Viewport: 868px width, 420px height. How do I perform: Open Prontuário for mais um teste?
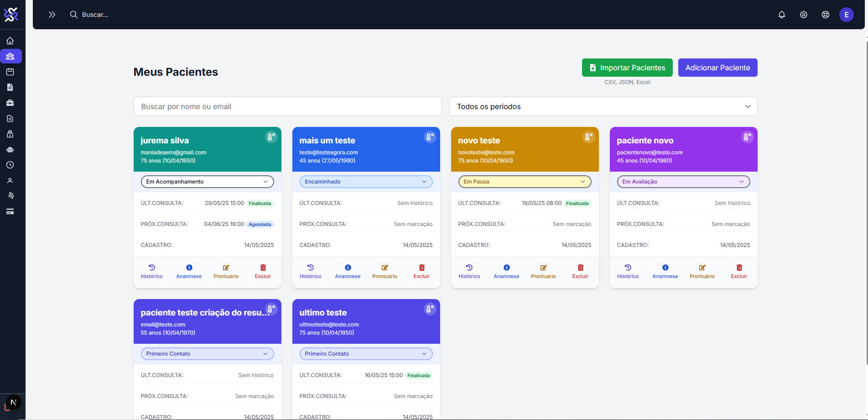[x=385, y=272]
